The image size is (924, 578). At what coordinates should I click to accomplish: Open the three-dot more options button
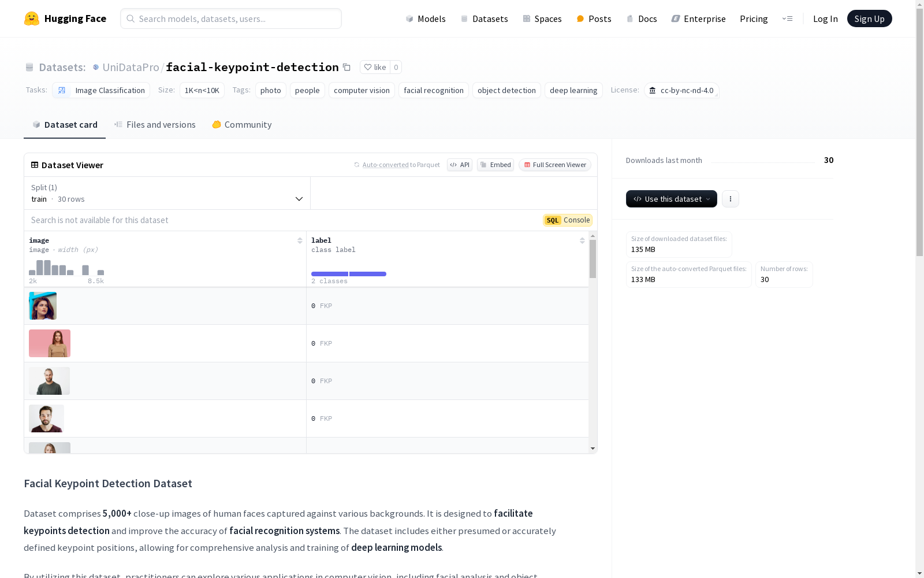point(731,199)
